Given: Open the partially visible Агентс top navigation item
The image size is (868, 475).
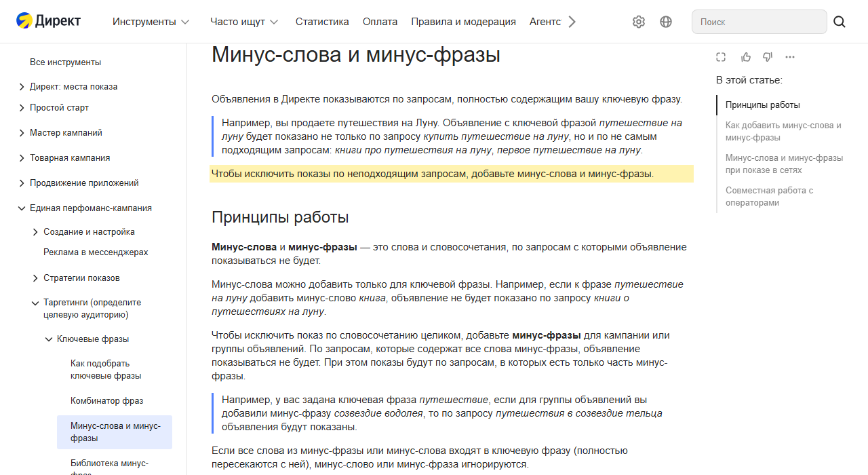Looking at the screenshot, I should click(x=545, y=22).
